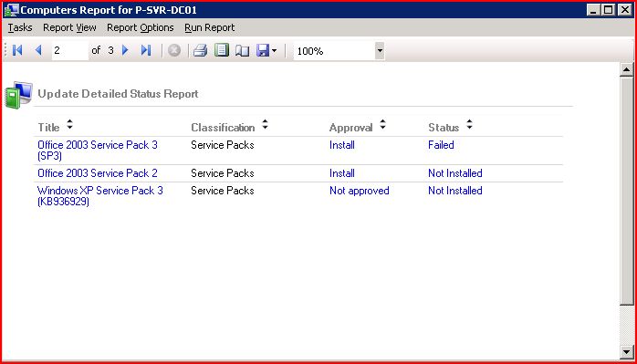Screen dimensions: 637x364
Task: Click the Not approved link
Action: pos(360,191)
